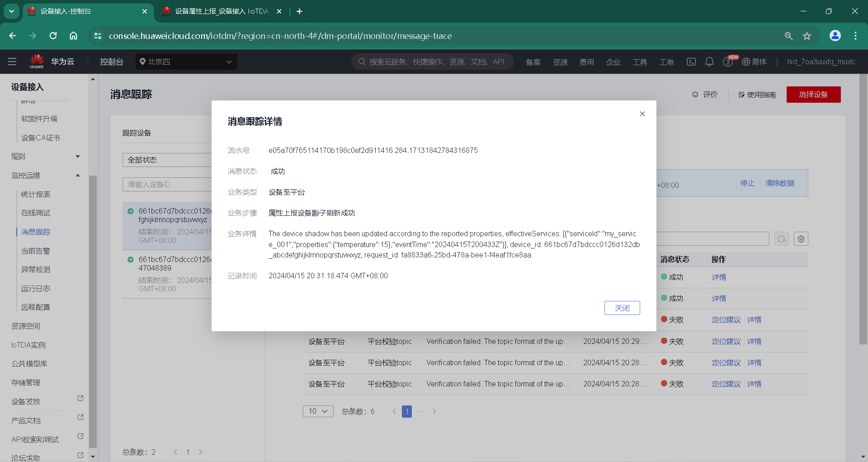Open account menu hid_7oa3uuxfq_muxtc
Image resolution: width=868 pixels, height=462 pixels.
tap(821, 62)
